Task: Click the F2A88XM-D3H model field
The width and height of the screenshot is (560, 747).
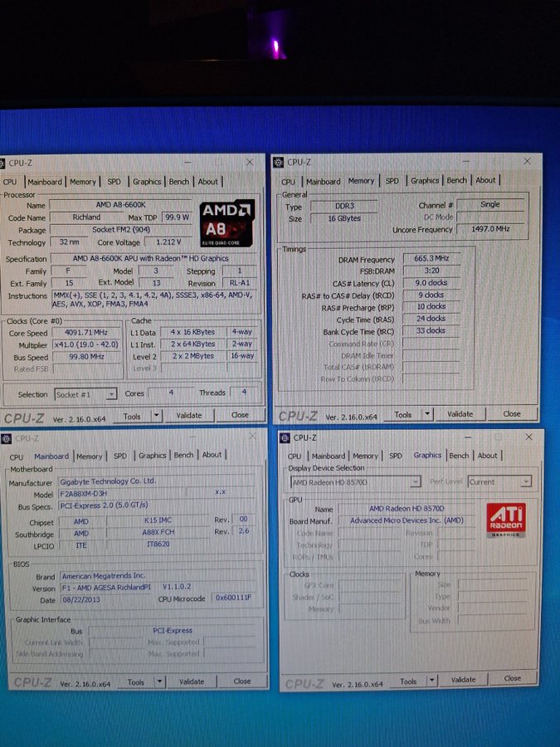Action: click(123, 494)
